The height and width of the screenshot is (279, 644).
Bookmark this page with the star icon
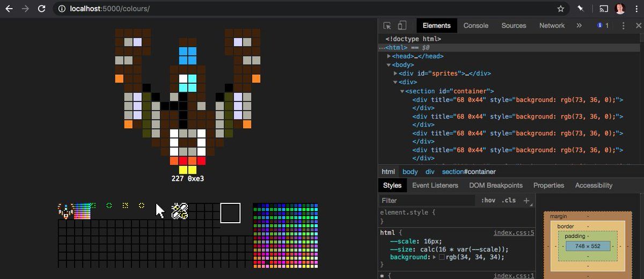[x=561, y=9]
